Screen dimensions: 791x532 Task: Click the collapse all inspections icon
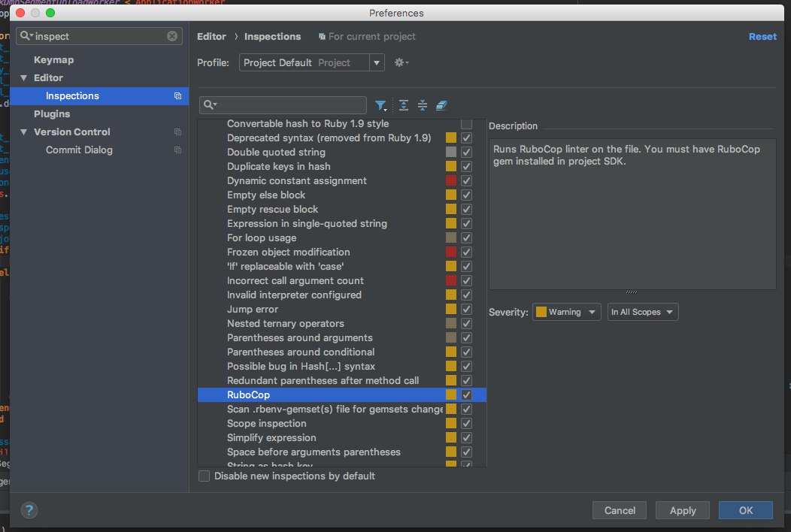(423, 105)
